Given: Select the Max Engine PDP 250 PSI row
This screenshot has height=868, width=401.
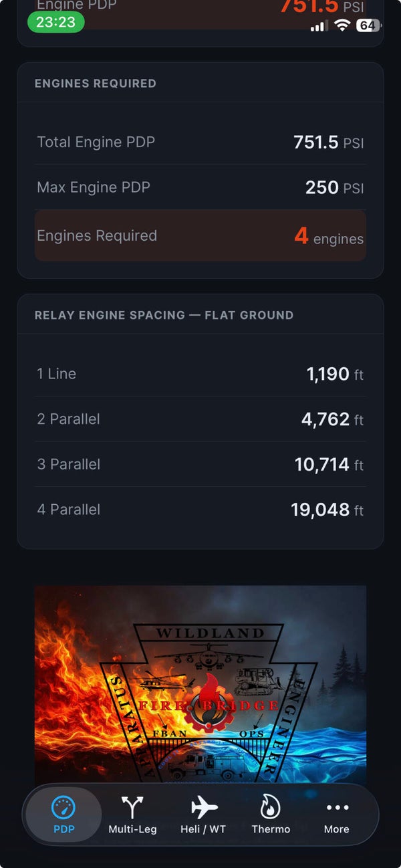Looking at the screenshot, I should point(200,187).
